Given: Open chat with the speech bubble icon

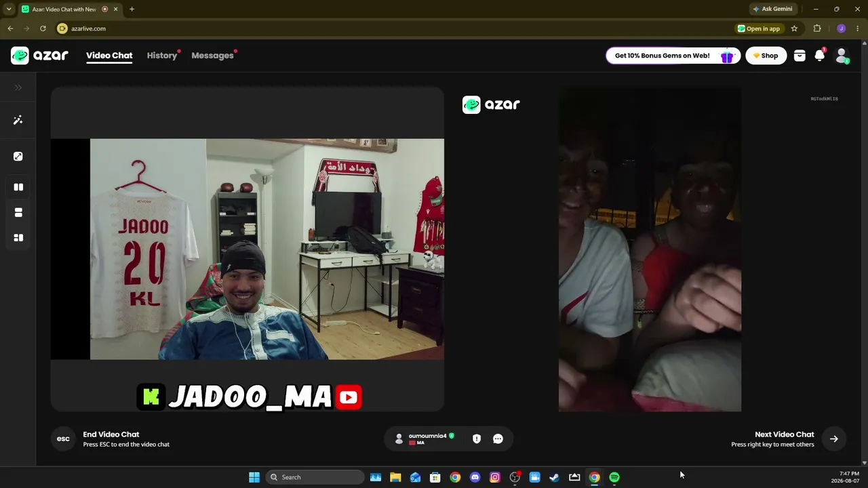Looking at the screenshot, I should tap(498, 439).
